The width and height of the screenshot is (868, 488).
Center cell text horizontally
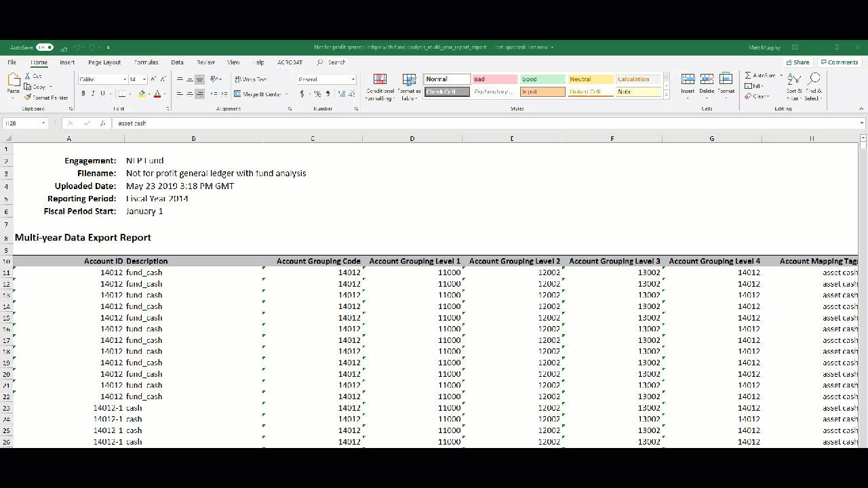click(190, 94)
